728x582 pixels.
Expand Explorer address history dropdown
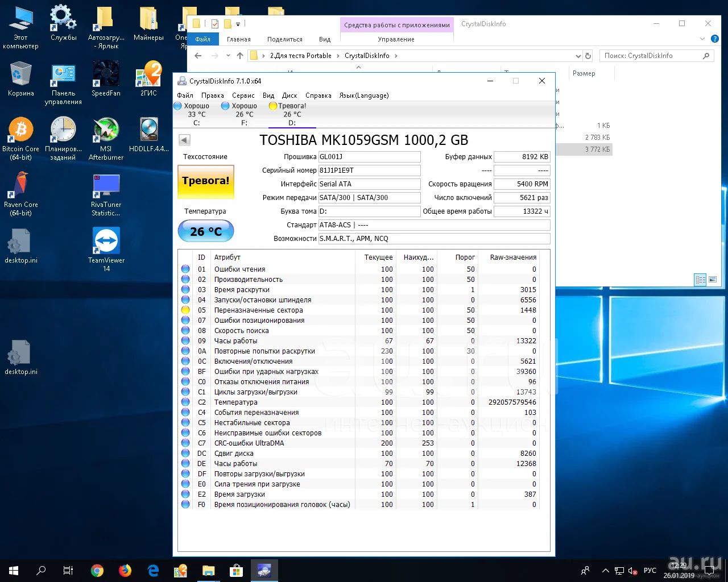point(578,56)
